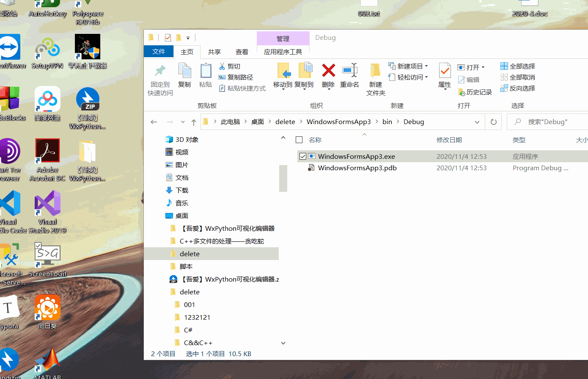Open the address bar path dropdown

click(477, 122)
